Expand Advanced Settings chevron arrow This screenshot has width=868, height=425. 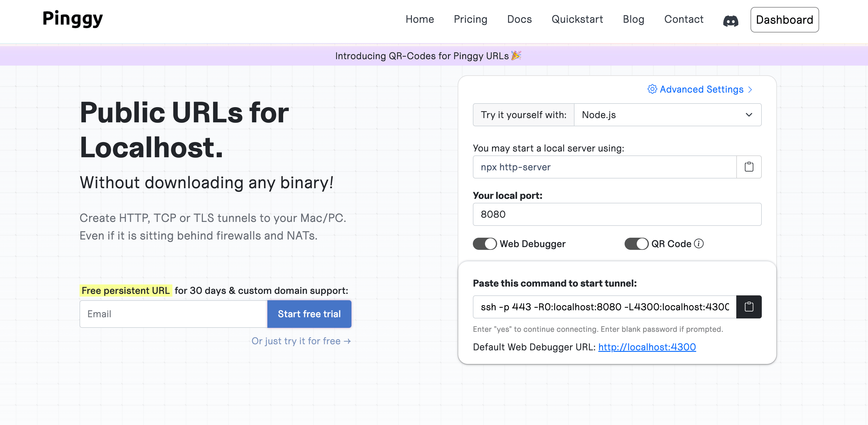coord(750,90)
